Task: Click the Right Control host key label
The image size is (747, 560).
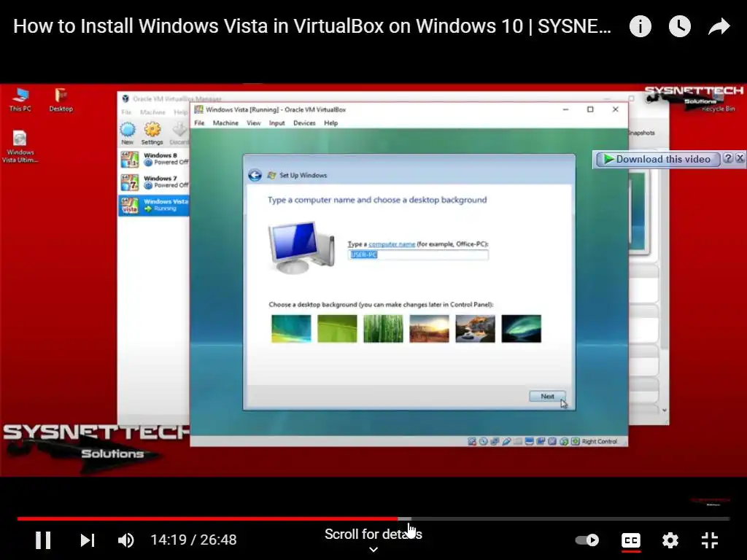Action: (600, 441)
